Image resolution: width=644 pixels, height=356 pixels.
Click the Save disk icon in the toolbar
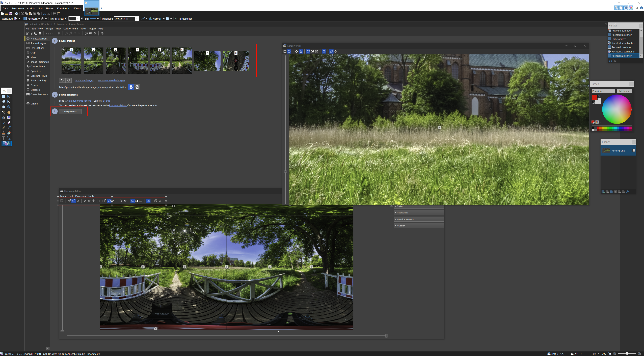point(11,13)
